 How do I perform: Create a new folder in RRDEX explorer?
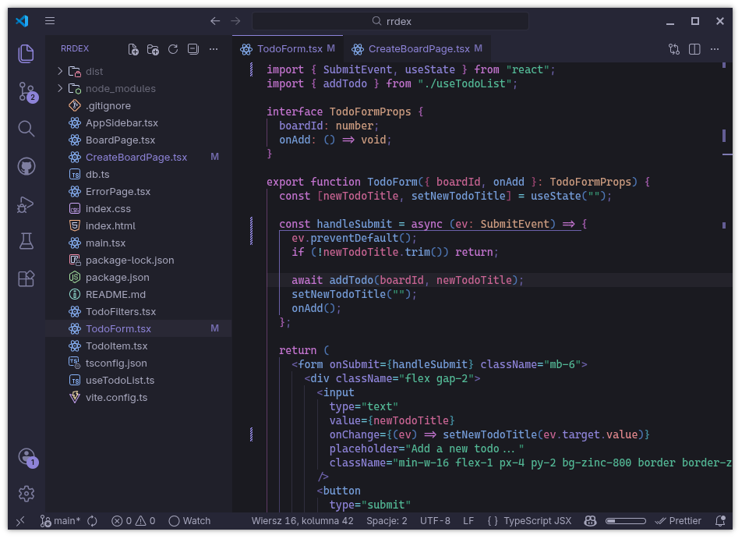pyautogui.click(x=153, y=49)
